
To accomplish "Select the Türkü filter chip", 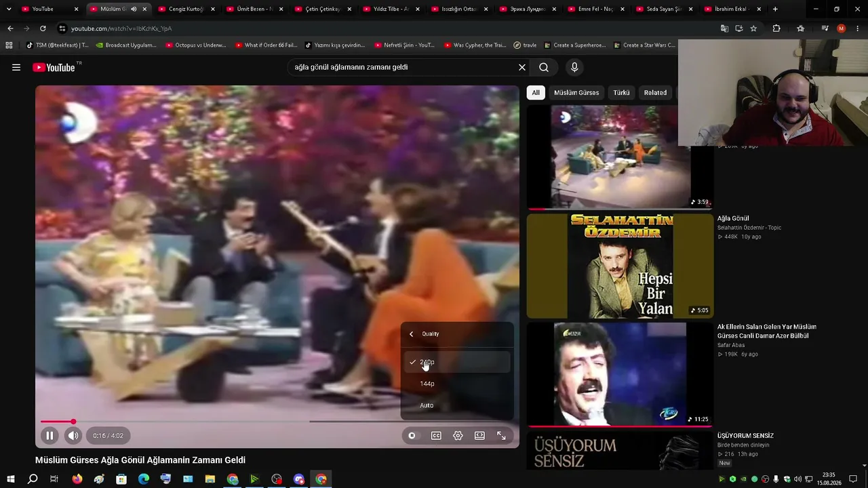I will [621, 93].
